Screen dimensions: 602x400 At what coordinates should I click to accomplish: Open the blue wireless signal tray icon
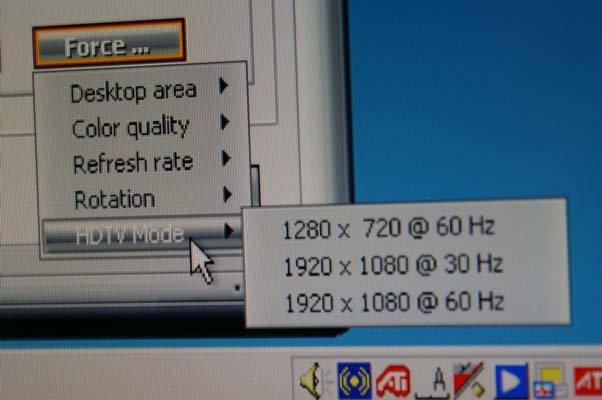[354, 381]
